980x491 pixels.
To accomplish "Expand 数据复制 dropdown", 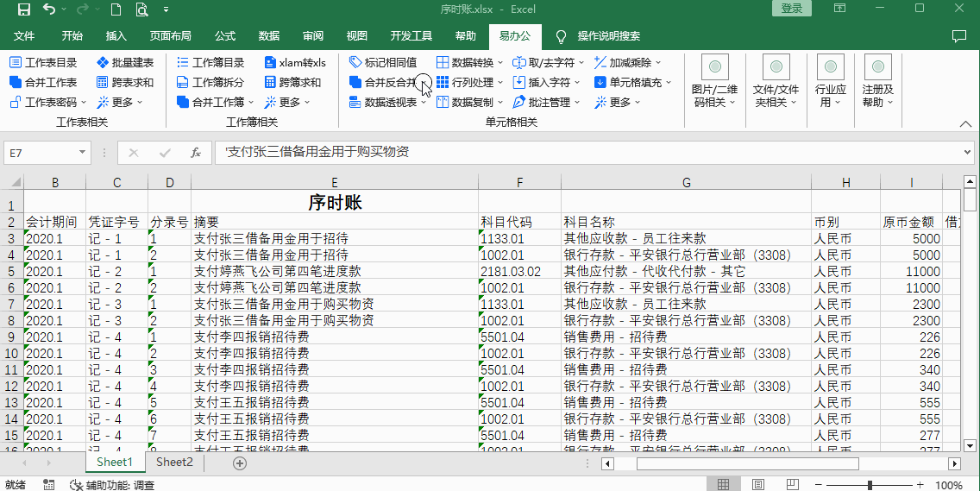I will [x=500, y=102].
